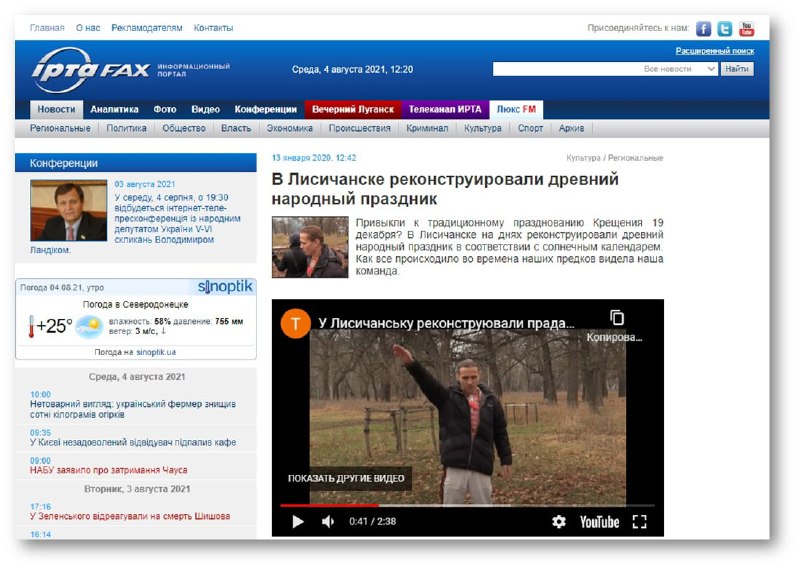The image size is (800, 570).
Task: Click the 03 августа 2021 conference date
Action: [x=144, y=184]
